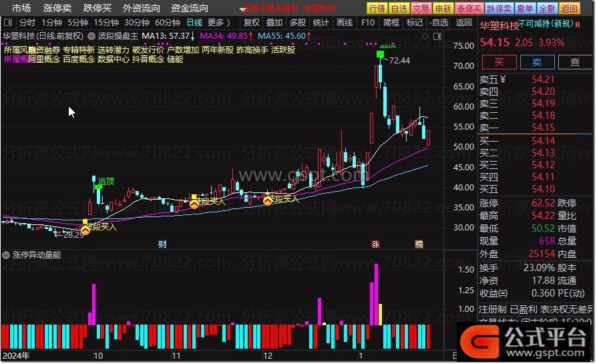Screen dimensions: 597x364
Task: Click the ¥ icon next to 卖五
Action: click(503, 79)
